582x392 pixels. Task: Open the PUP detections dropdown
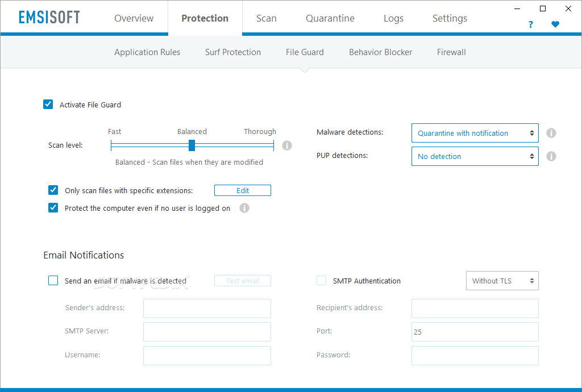475,156
